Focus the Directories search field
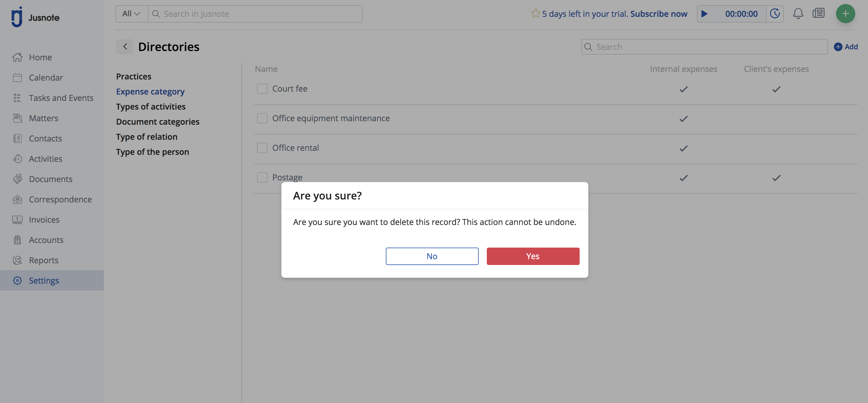This screenshot has width=868, height=403. [704, 47]
